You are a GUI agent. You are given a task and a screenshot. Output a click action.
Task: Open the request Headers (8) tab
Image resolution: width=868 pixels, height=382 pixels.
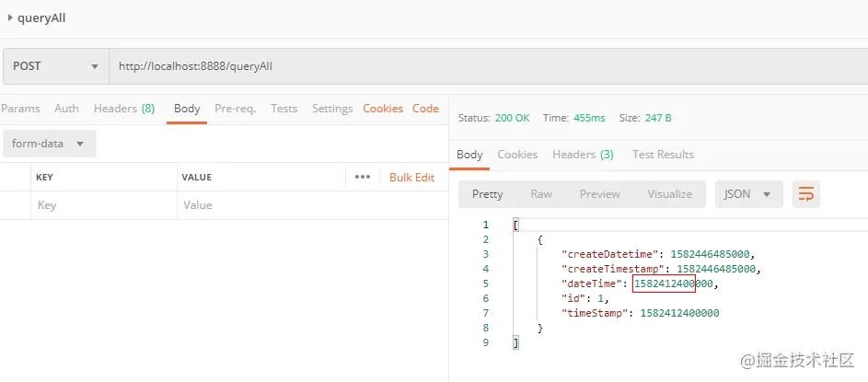tap(123, 109)
